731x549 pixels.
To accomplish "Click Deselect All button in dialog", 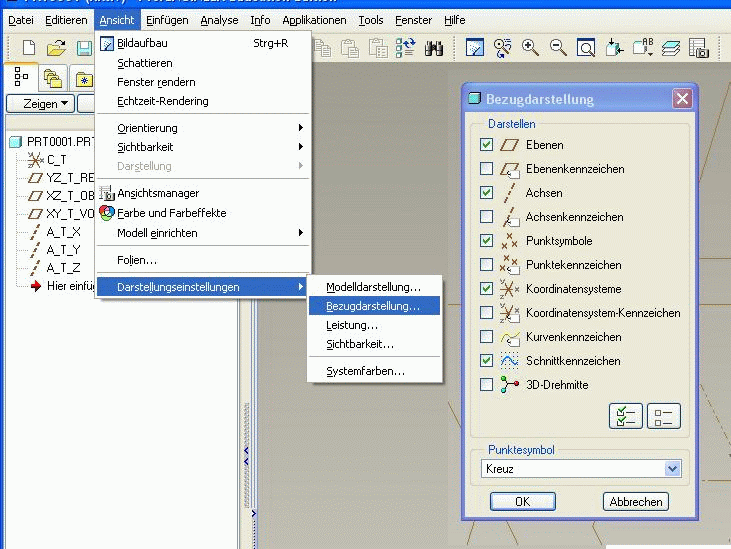I will click(663, 416).
